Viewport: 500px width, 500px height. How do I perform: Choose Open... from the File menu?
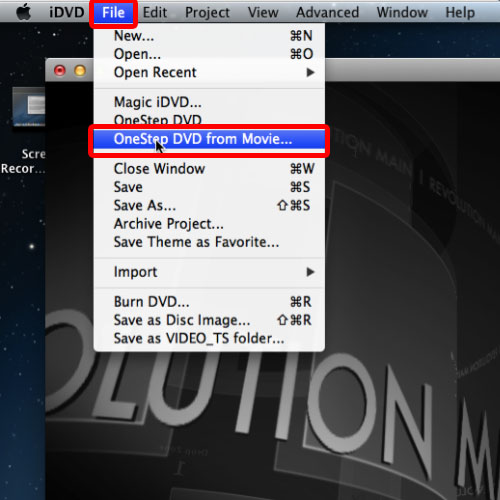[209, 54]
